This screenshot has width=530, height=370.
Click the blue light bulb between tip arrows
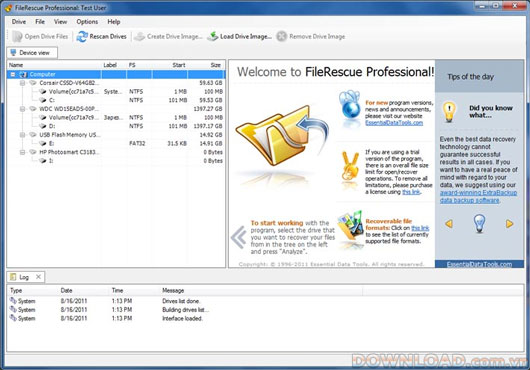pyautogui.click(x=479, y=223)
